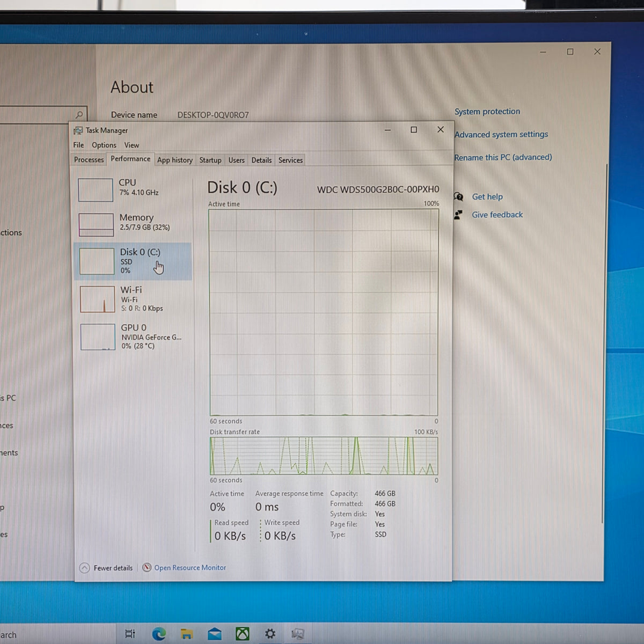644x644 pixels.
Task: Click the Write speed 0 KB/s value
Action: [280, 536]
